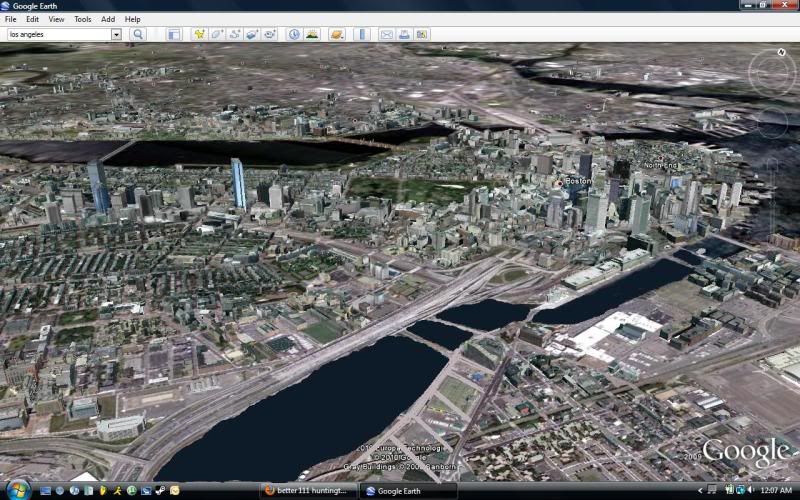Viewport: 800px width, 500px height.
Task: Click the red pin placemark icon beside Boston
Action: [560, 183]
